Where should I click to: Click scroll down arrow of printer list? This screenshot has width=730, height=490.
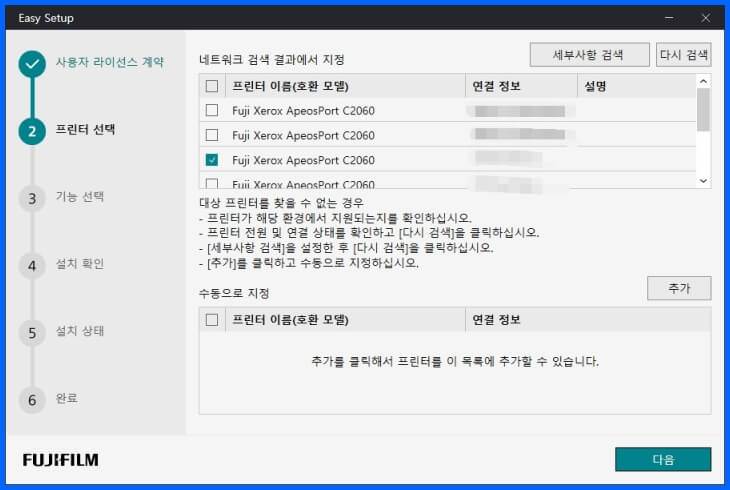point(703,181)
